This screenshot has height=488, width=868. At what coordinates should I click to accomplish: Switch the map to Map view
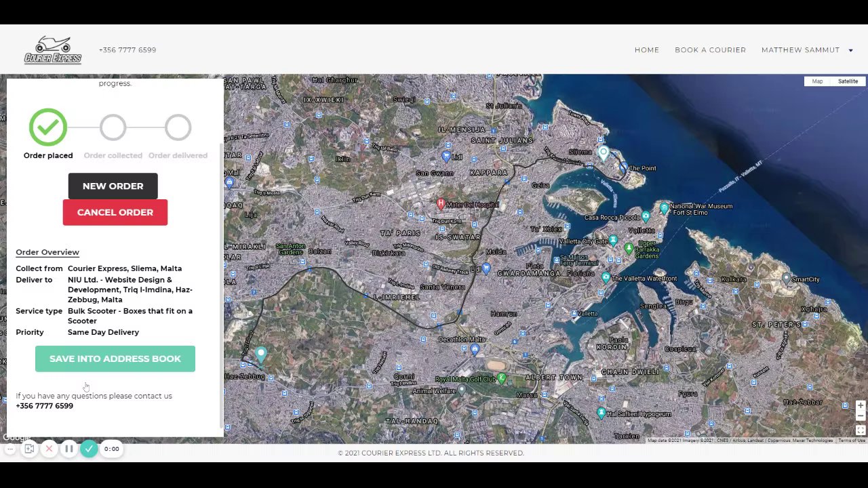point(817,81)
